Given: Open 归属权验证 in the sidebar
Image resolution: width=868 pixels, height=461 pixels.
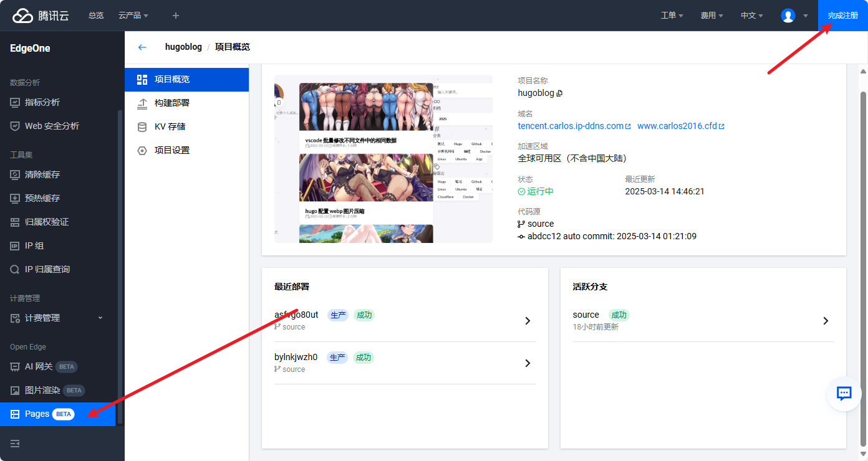Looking at the screenshot, I should pos(57,222).
